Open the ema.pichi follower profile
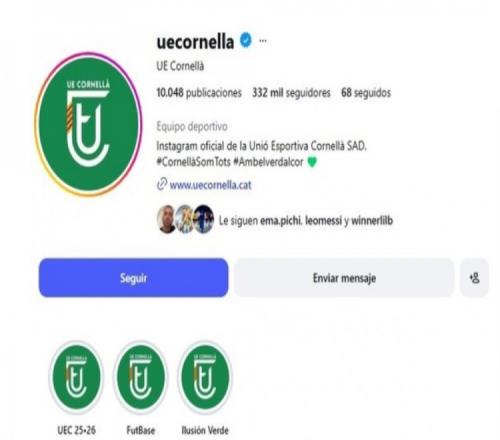 [280, 220]
